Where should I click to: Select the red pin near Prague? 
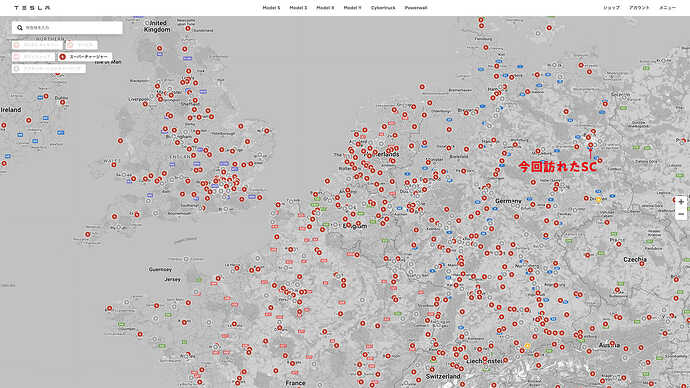[x=619, y=244]
